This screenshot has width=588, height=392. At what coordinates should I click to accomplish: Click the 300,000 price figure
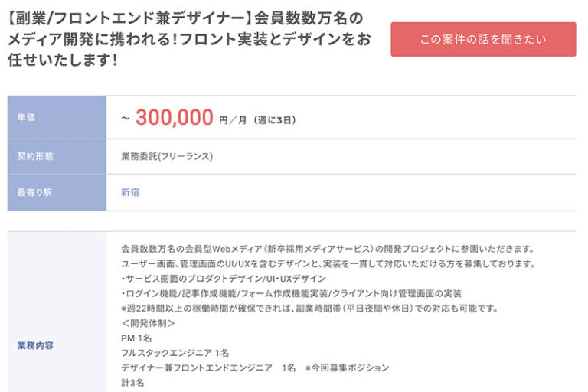point(174,117)
